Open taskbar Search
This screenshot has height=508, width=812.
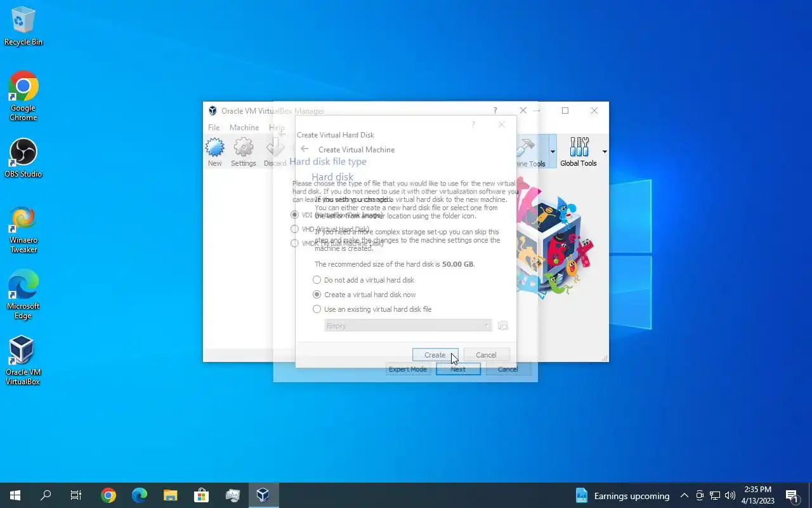tap(46, 495)
